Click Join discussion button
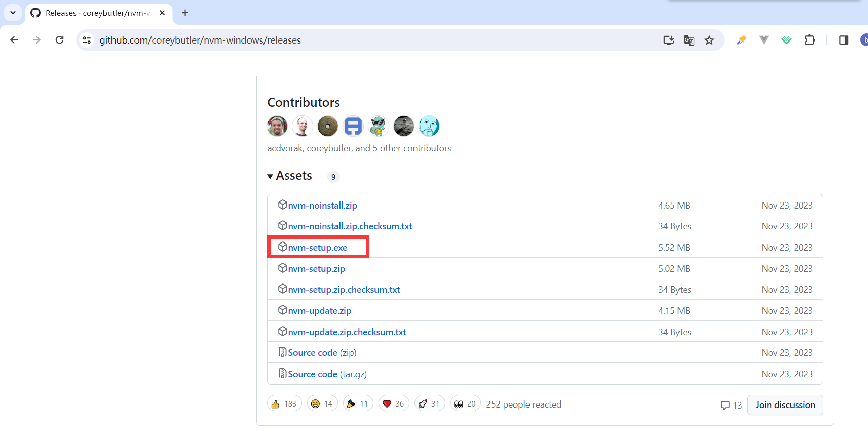The height and width of the screenshot is (446, 868). [x=785, y=405]
